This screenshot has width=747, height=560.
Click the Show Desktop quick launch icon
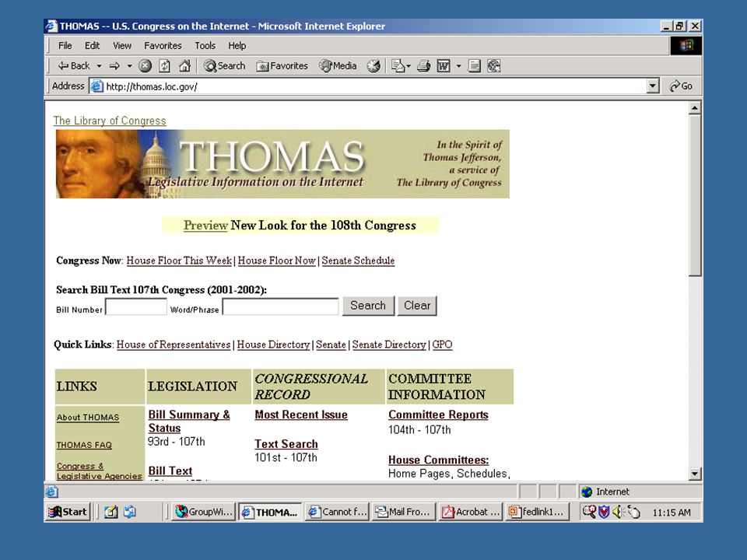(x=111, y=512)
